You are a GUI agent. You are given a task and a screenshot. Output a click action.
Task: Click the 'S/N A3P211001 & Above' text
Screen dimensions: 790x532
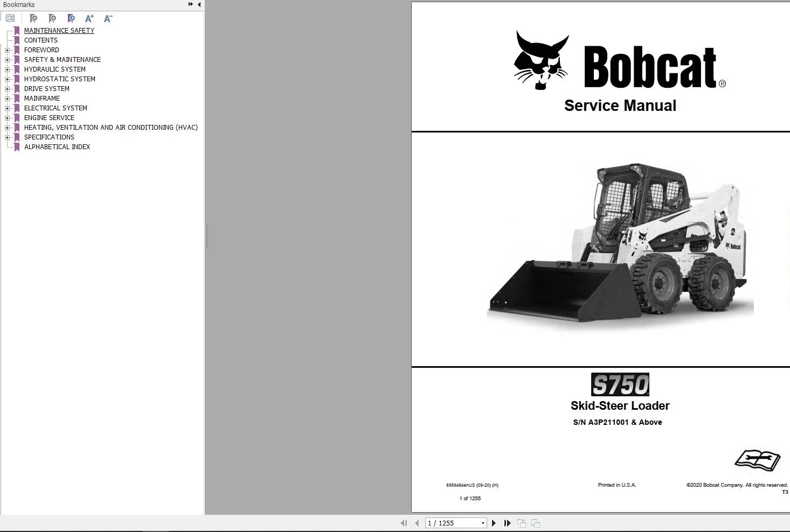point(618,422)
